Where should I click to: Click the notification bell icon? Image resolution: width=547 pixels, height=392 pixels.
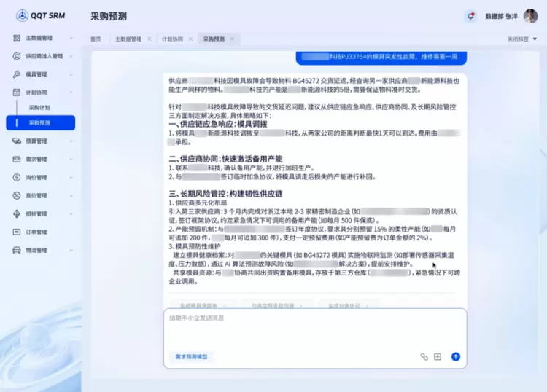click(470, 16)
